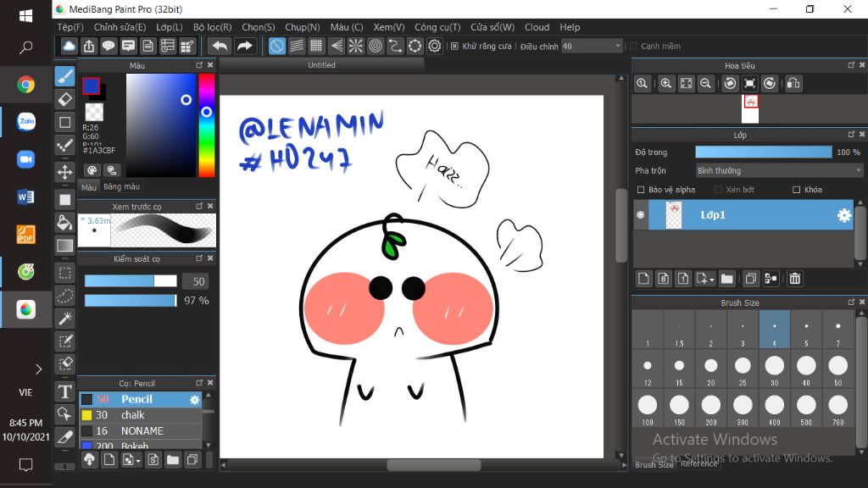Screen dimensions: 868x488
Task: Switch to Reference tab
Action: tap(698, 464)
